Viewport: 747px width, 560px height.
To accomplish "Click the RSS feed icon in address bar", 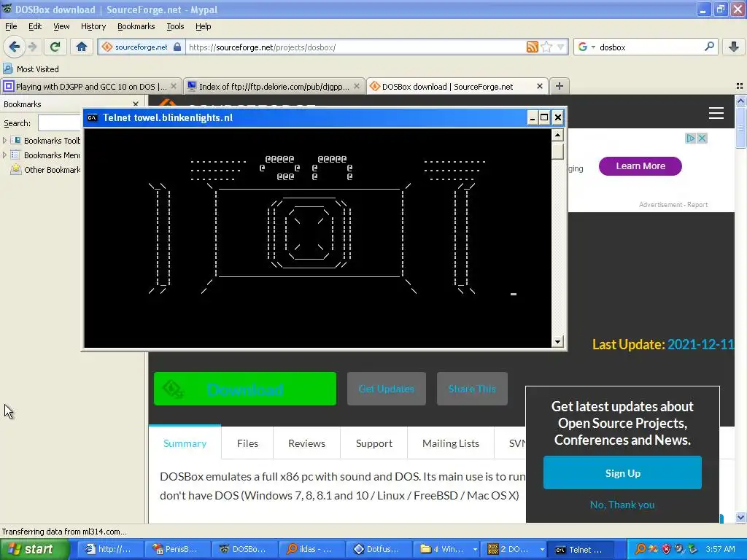I will point(532,47).
